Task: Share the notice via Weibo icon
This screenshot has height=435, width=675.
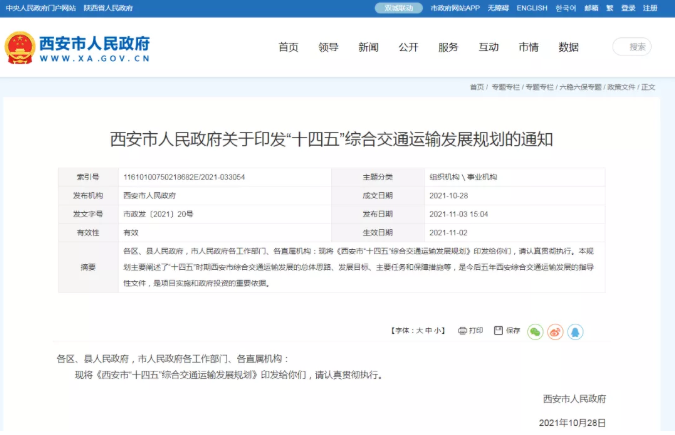Action: point(555,331)
